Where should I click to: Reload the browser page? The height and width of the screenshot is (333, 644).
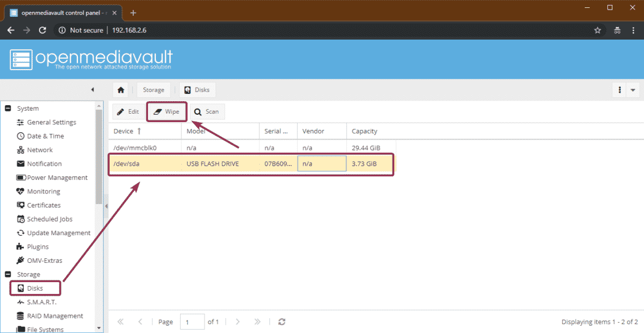[x=42, y=30]
